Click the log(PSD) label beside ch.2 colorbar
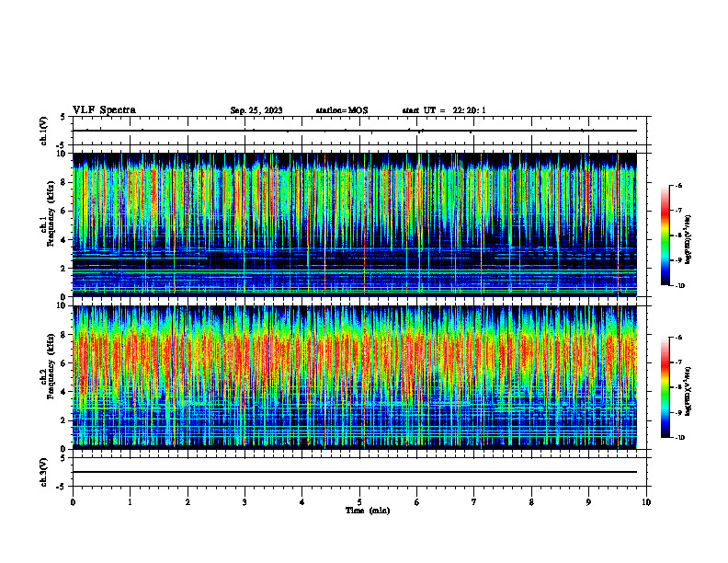Viewport: 728px width, 563px height. (688, 391)
